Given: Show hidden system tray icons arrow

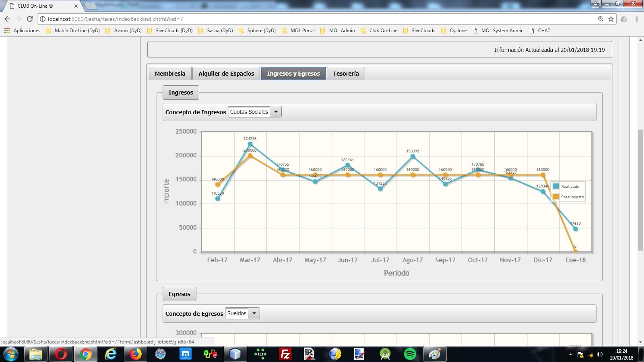Looking at the screenshot, I should click(570, 354).
